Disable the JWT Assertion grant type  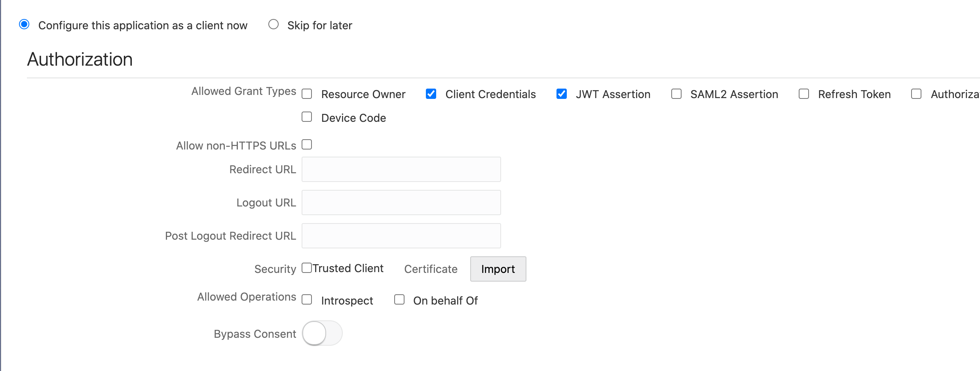point(562,93)
